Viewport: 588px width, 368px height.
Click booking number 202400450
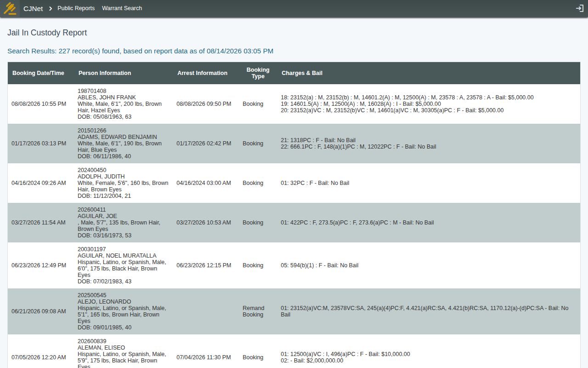92,170
